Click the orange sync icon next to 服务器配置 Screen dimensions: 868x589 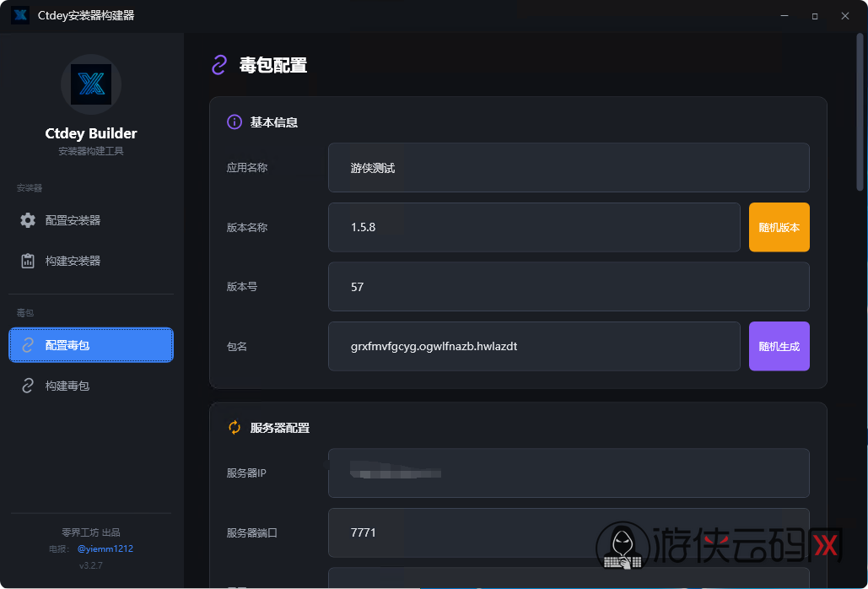235,428
